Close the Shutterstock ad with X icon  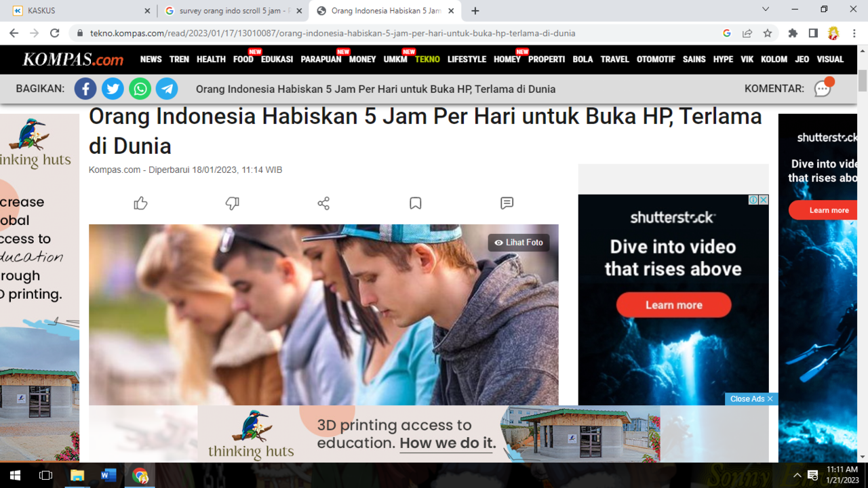coord(764,200)
